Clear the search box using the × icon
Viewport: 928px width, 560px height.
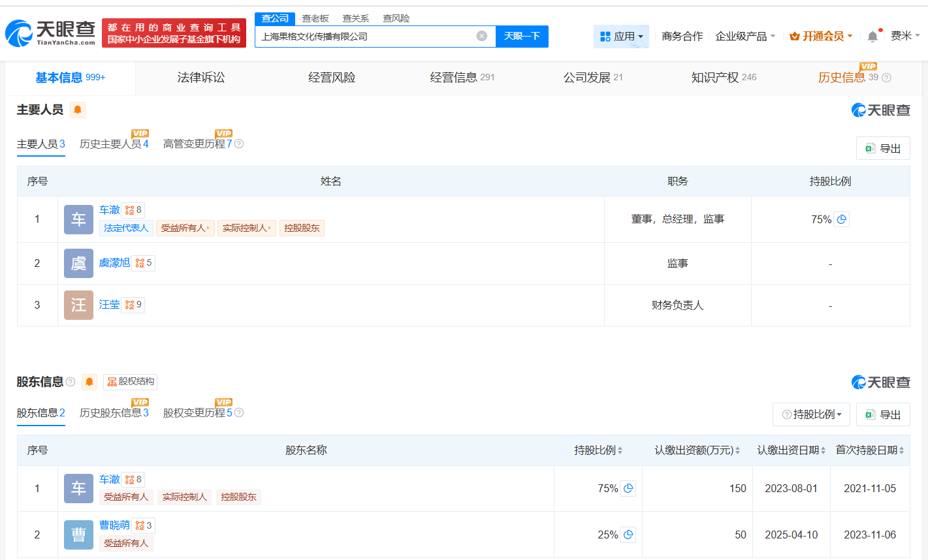pos(482,37)
